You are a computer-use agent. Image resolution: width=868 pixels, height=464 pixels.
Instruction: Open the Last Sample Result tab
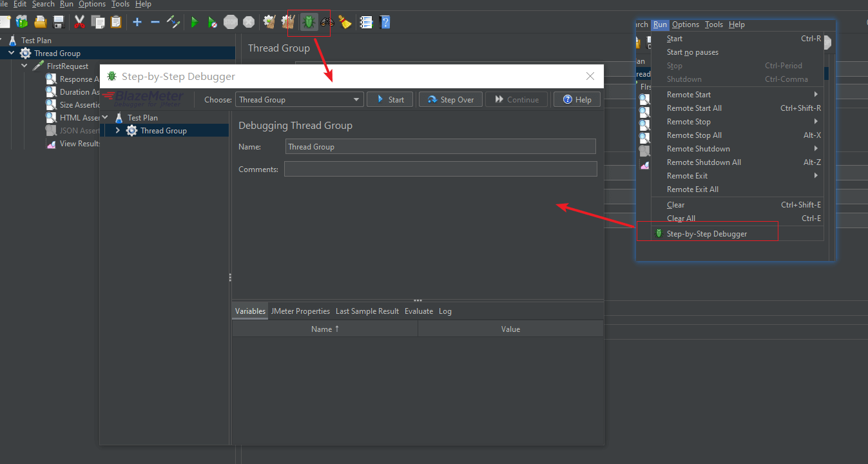367,311
